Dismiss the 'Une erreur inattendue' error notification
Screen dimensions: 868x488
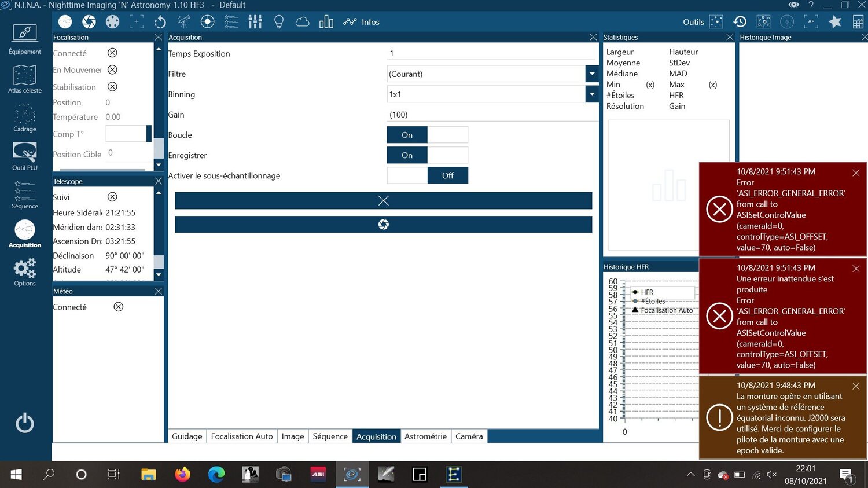(856, 269)
